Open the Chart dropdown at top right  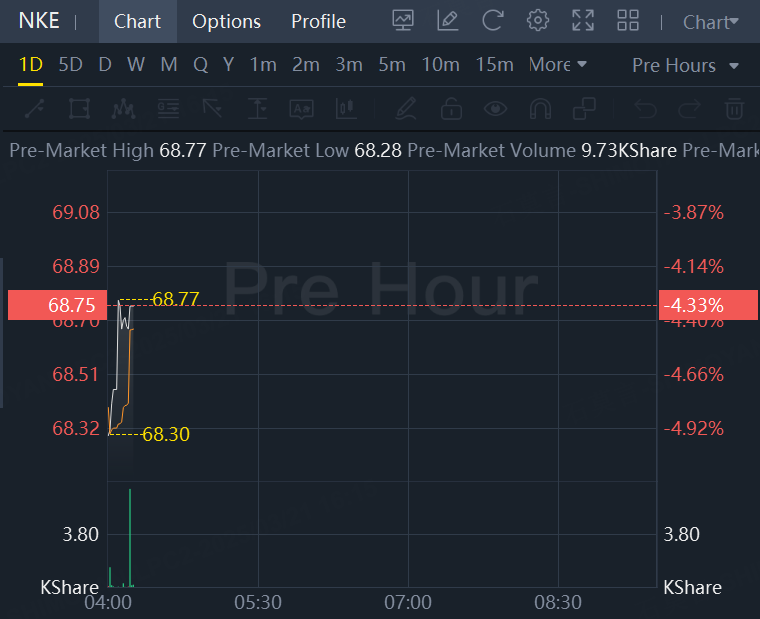[711, 22]
